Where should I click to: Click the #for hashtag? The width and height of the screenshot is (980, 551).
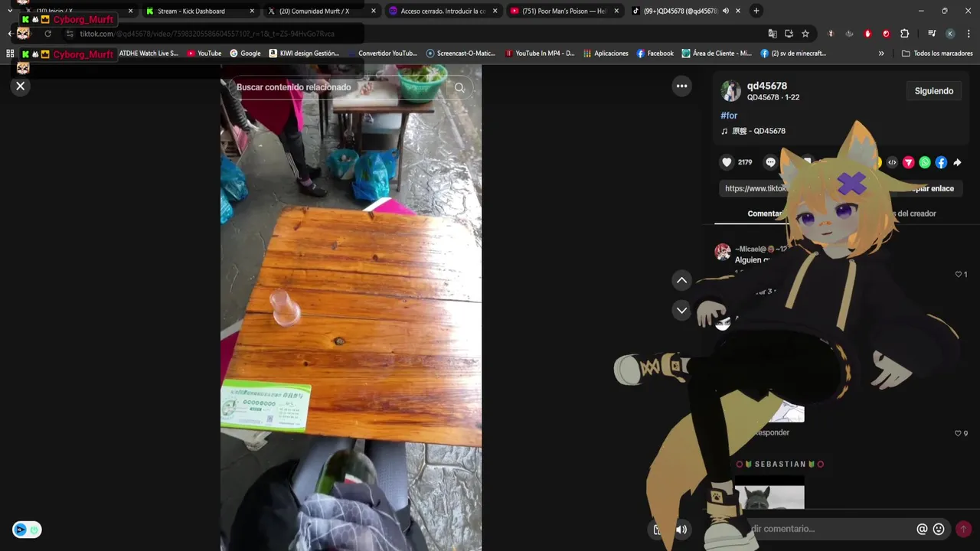[729, 116]
